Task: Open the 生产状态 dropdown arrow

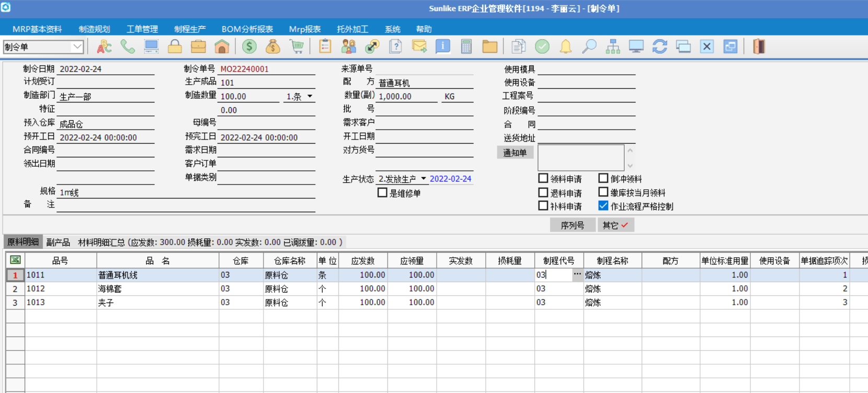Action: [423, 179]
